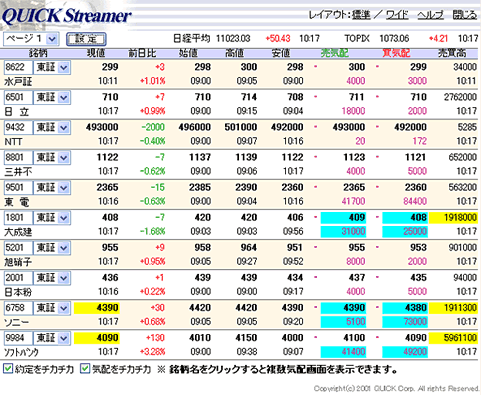Click the 水戸証 stock name
Viewport: 481px width, 395px height.
click(18, 82)
